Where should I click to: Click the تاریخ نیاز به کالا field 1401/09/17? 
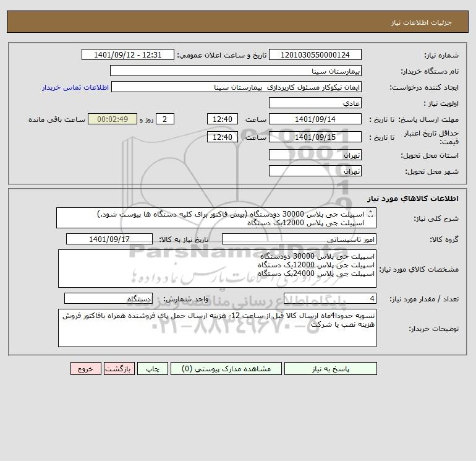pos(109,239)
